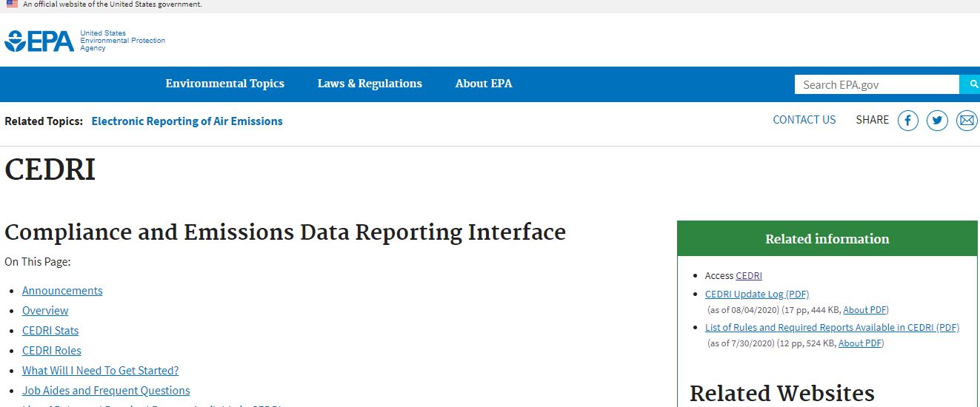Open the Laws & Regulations menu
The height and width of the screenshot is (407, 980).
(x=370, y=84)
